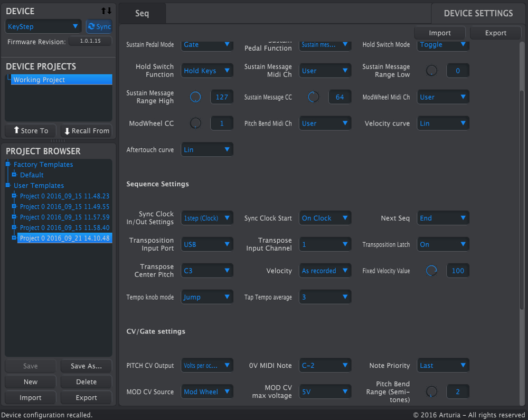
Task: Open the PITCH CV Output dropdown
Action: (207, 365)
